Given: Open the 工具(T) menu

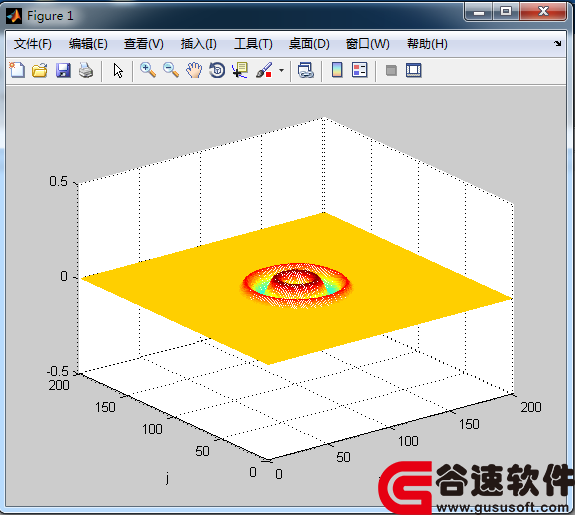Looking at the screenshot, I should [253, 44].
